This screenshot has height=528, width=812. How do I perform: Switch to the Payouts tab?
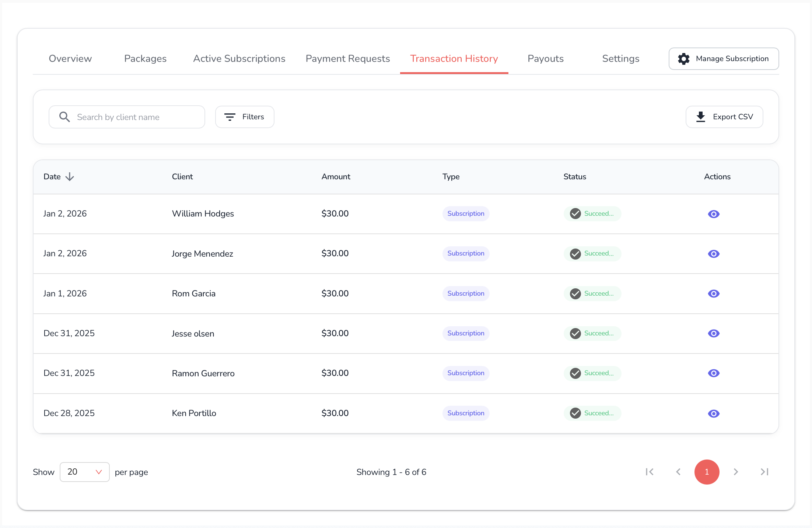tap(546, 59)
